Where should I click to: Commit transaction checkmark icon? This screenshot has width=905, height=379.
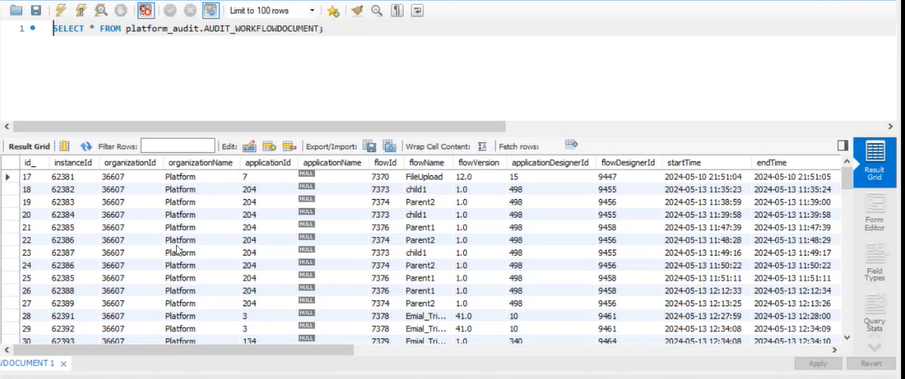coord(170,10)
